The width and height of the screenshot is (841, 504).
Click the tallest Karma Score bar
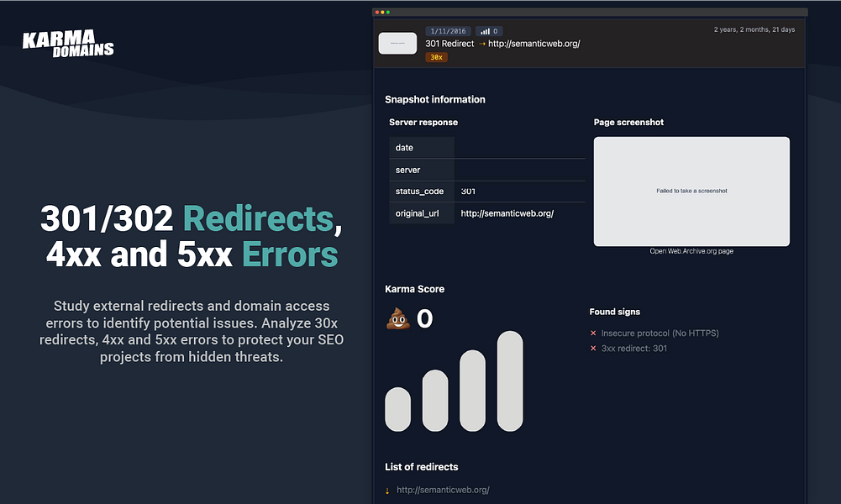(x=510, y=381)
